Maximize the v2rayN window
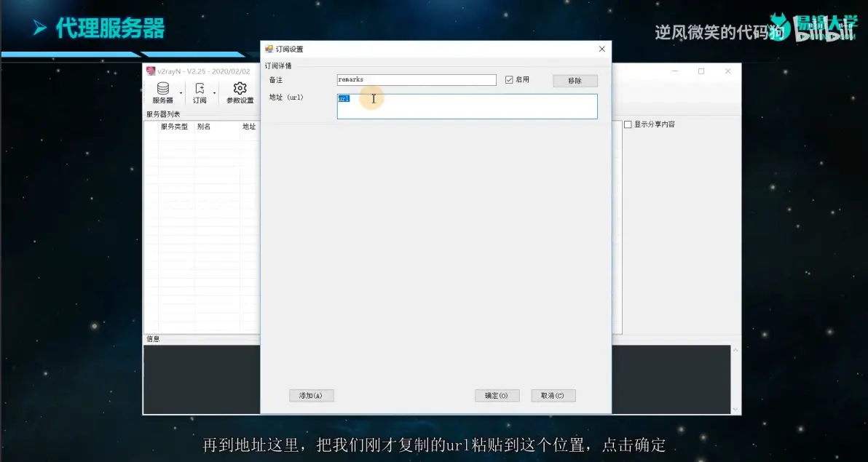Screen dimensions: 868x462 [x=701, y=71]
